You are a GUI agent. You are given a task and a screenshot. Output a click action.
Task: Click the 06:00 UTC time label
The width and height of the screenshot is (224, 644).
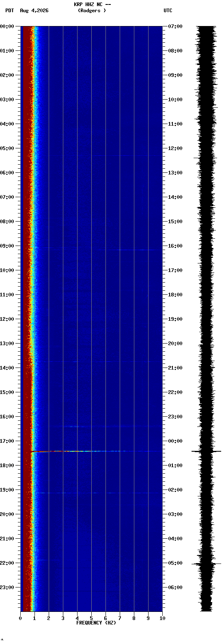tap(175, 587)
